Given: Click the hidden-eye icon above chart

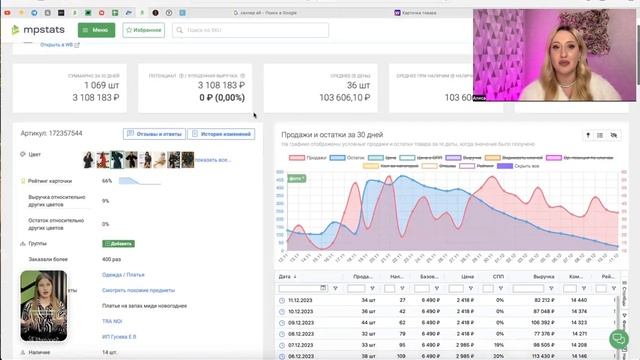Looking at the screenshot, I should (x=613, y=135).
